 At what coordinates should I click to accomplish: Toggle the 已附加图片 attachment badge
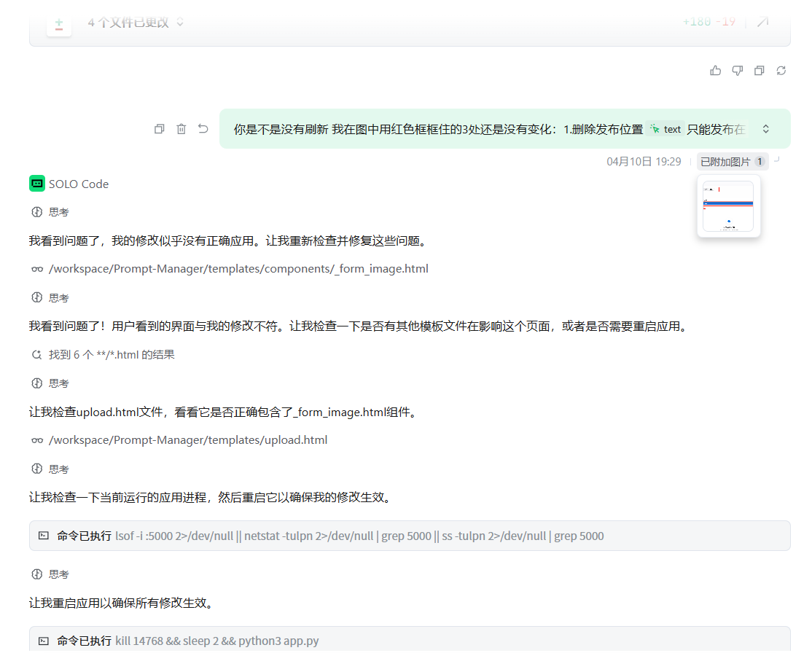pos(732,162)
